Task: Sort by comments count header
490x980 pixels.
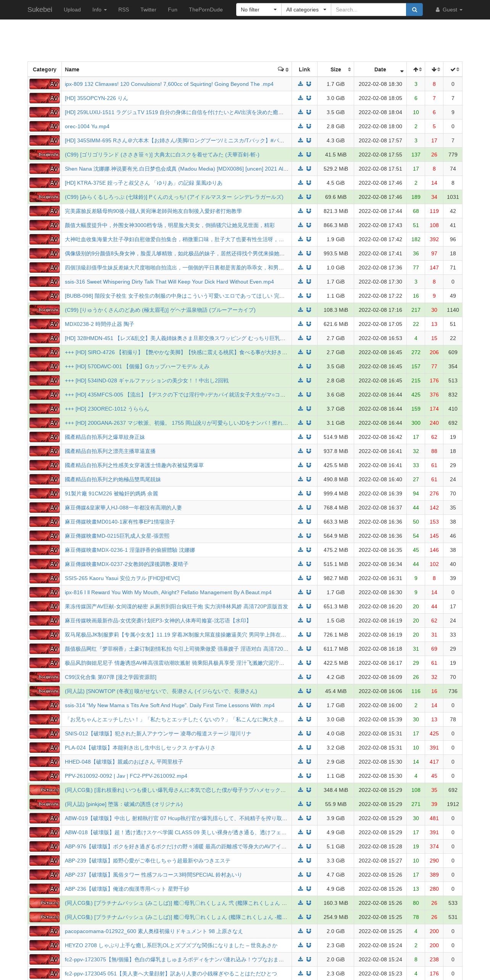Action: click(283, 69)
